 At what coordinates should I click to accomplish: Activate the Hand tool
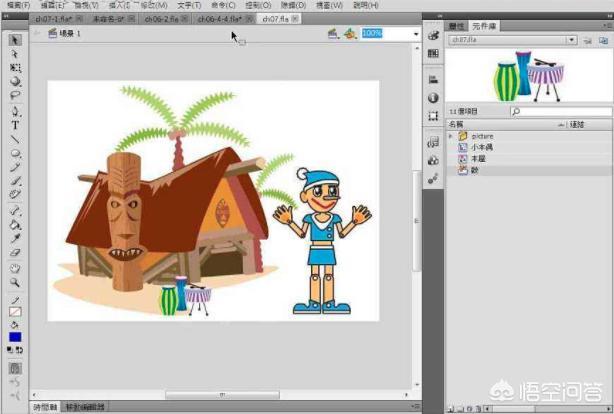(x=15, y=268)
